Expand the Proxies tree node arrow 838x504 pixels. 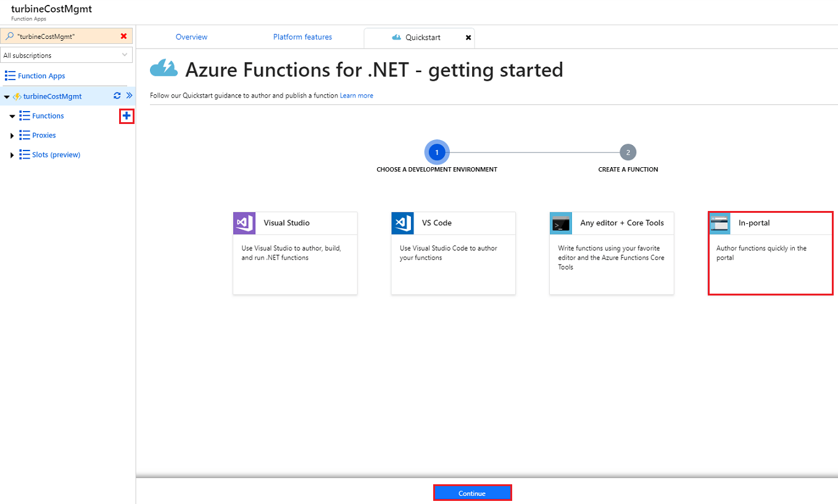point(12,136)
